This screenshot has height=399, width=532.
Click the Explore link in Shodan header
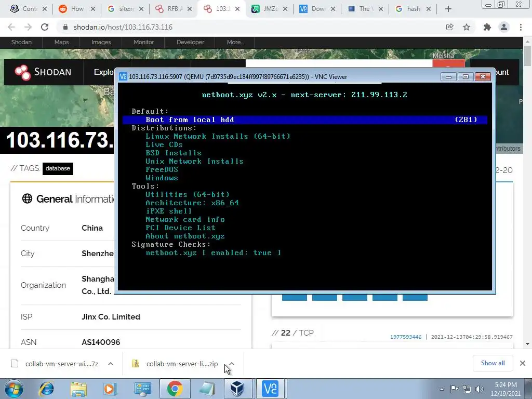(x=103, y=72)
